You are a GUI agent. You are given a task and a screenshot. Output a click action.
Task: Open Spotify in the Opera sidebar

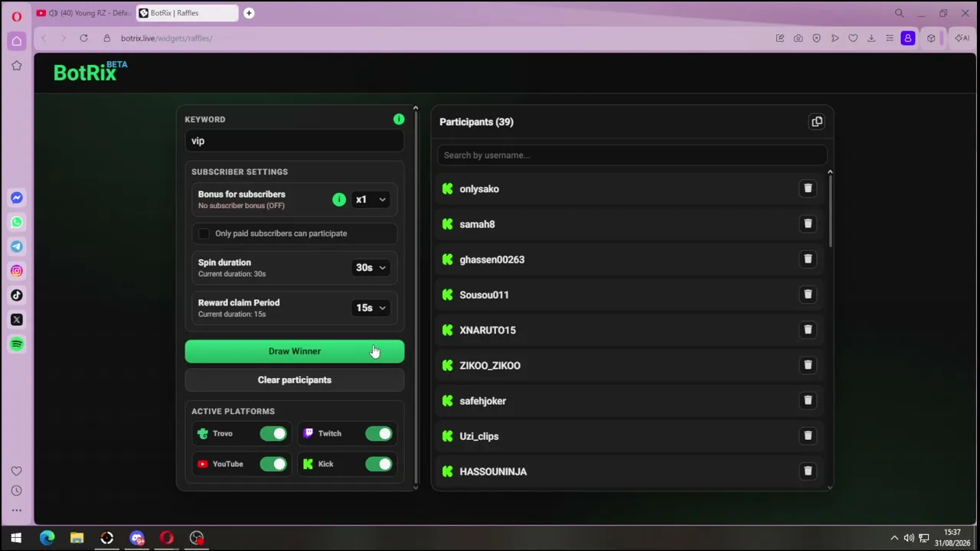pos(16,344)
